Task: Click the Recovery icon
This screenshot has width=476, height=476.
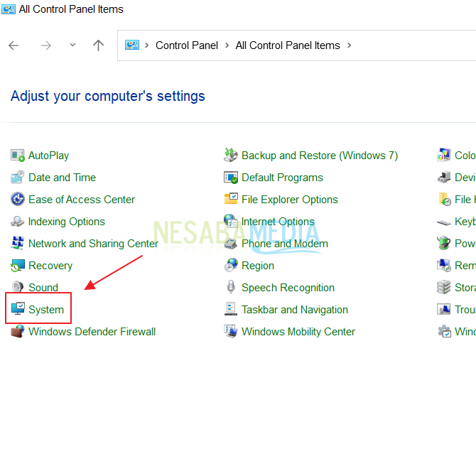Action: tap(18, 266)
